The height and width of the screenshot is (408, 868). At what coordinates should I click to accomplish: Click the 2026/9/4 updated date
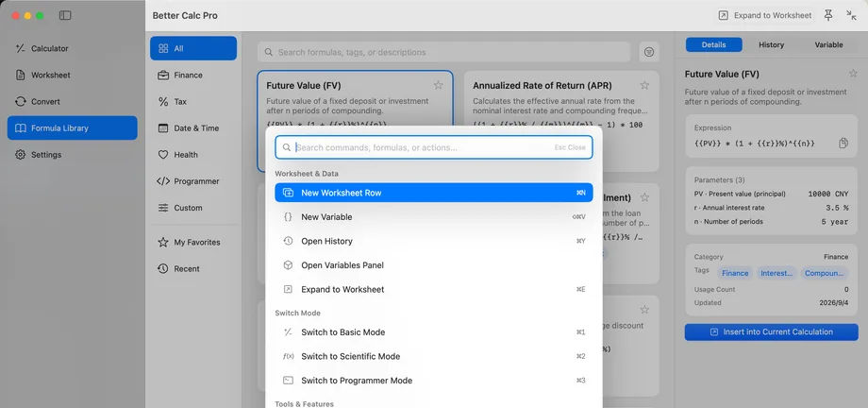pyautogui.click(x=834, y=302)
